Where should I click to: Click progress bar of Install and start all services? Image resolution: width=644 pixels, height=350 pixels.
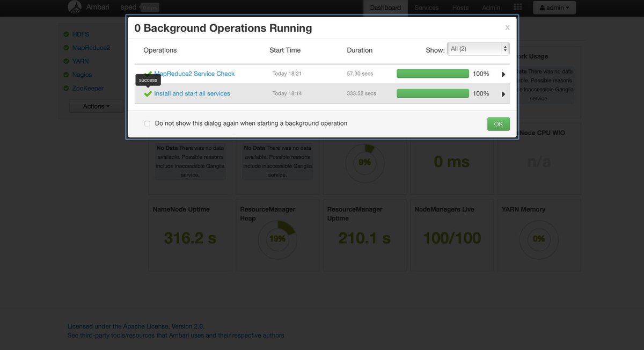coord(433,93)
